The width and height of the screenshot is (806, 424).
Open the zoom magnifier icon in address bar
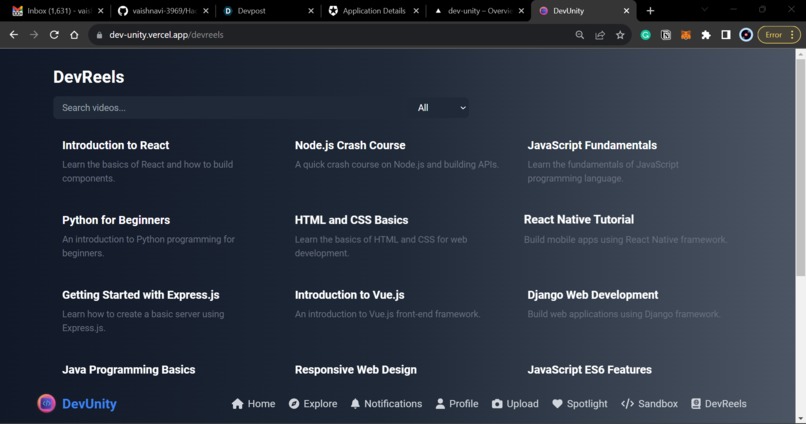[x=579, y=35]
